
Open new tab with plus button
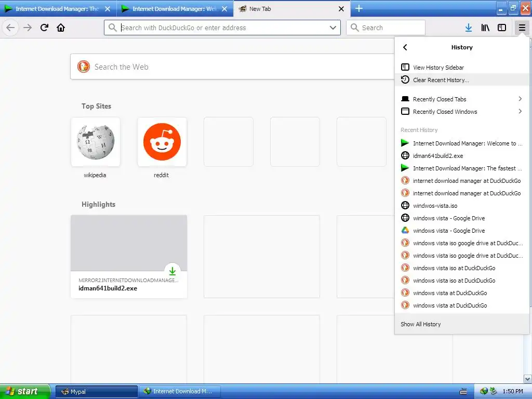click(359, 8)
